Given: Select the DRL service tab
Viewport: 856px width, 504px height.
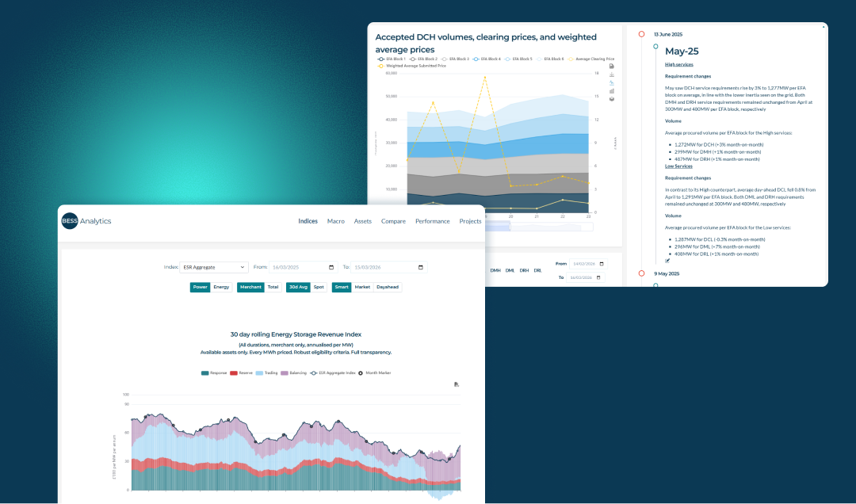Looking at the screenshot, I should [537, 270].
